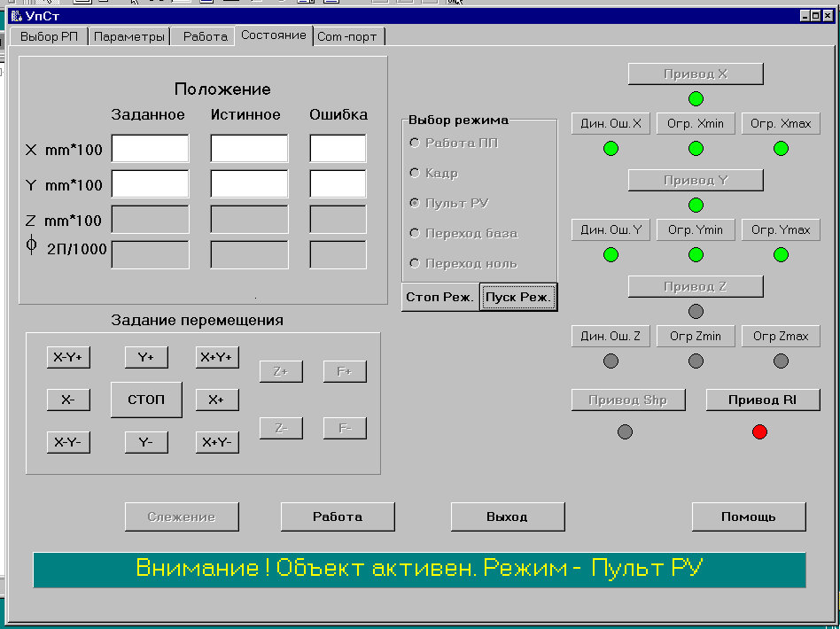Click the X Истинное position field
The height and width of the screenshot is (629, 840).
249,149
